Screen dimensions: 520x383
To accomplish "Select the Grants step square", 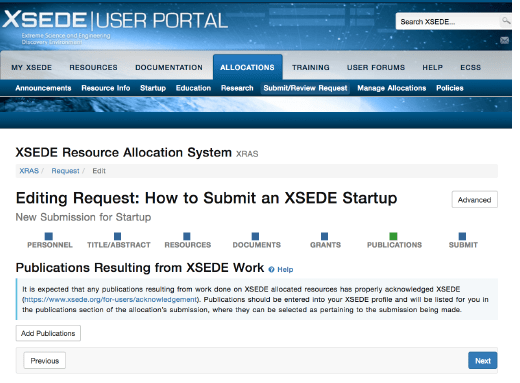I will (324, 236).
